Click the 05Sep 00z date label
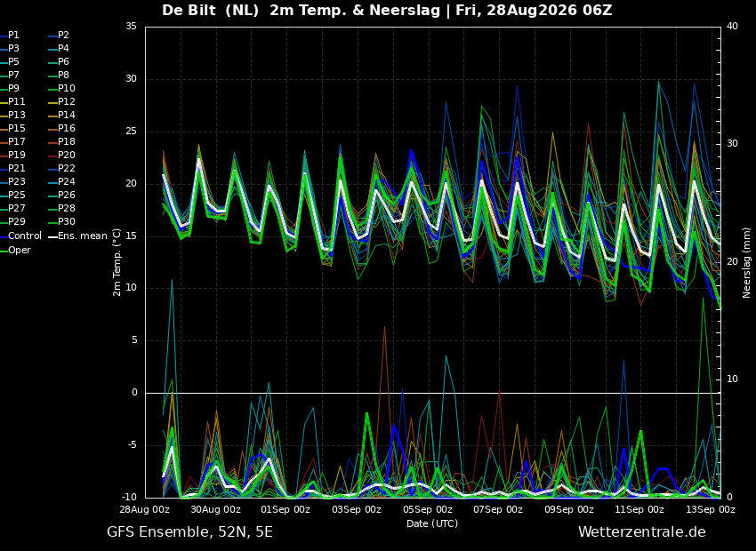This screenshot has height=551, width=756. tap(428, 509)
